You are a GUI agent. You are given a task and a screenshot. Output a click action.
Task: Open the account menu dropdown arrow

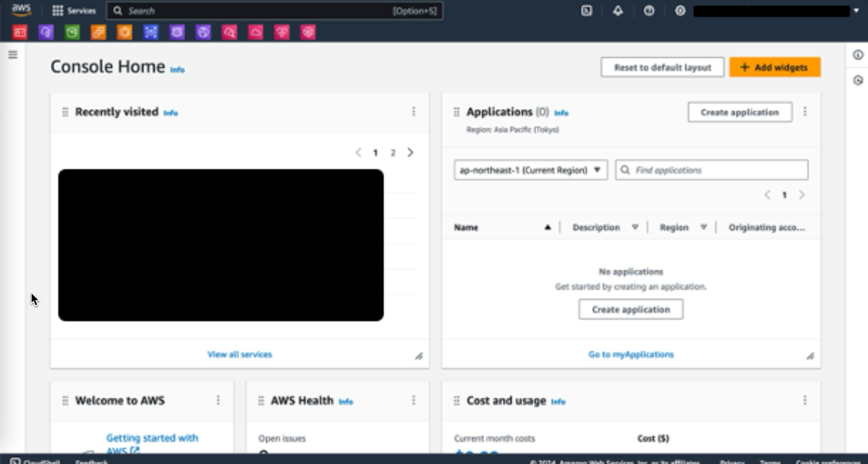856,11
